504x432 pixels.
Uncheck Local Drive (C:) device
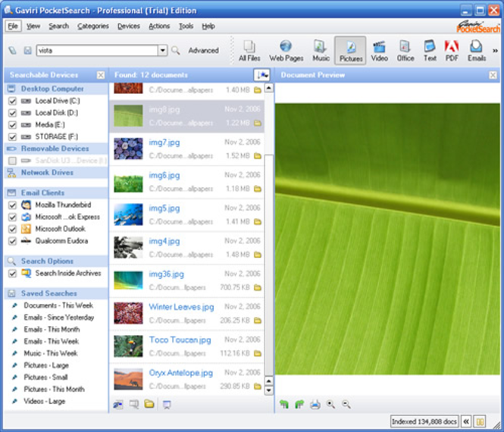12,101
